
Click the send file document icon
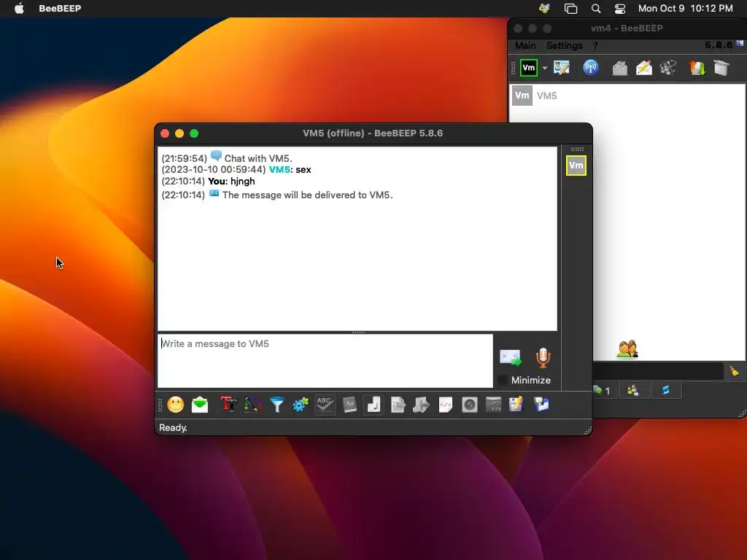pos(398,405)
